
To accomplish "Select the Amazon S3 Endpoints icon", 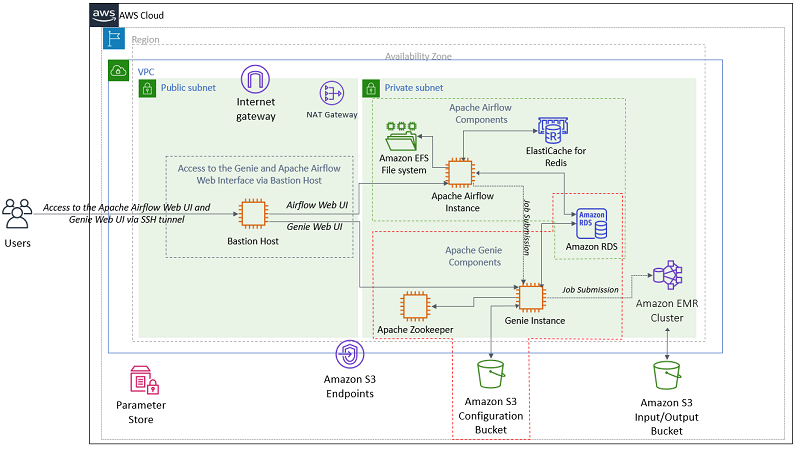I will [x=350, y=354].
